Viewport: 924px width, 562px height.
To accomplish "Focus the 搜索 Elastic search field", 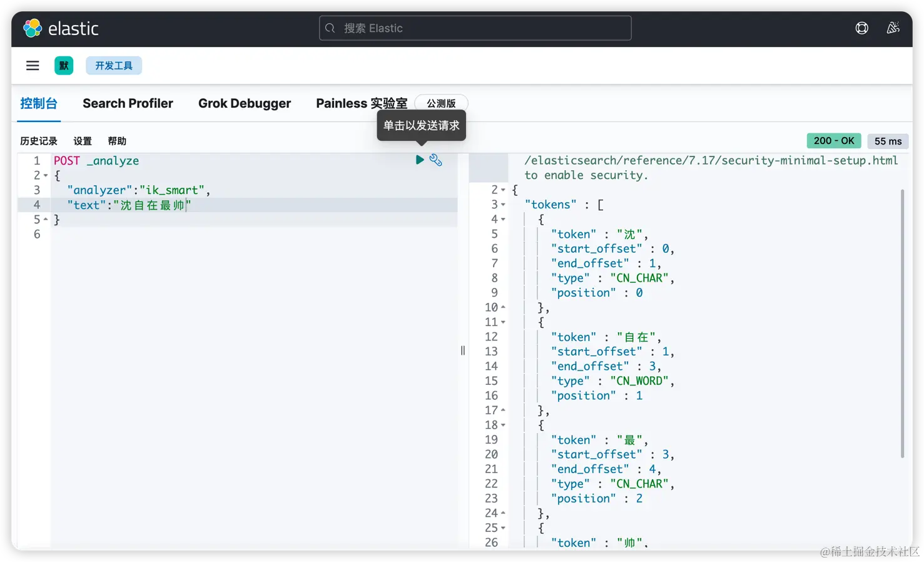I will (475, 28).
